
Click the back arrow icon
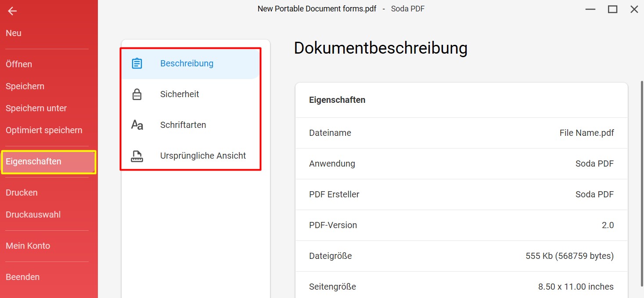pos(12,11)
